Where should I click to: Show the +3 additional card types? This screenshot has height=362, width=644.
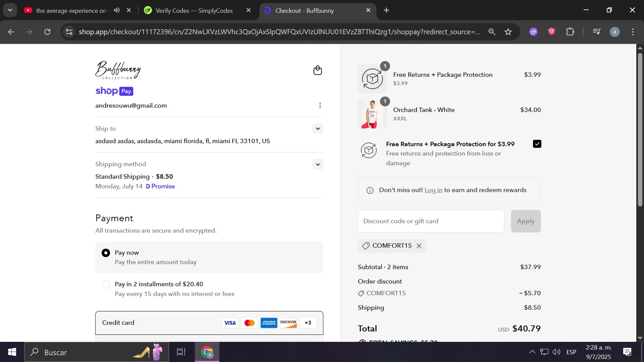308,323
